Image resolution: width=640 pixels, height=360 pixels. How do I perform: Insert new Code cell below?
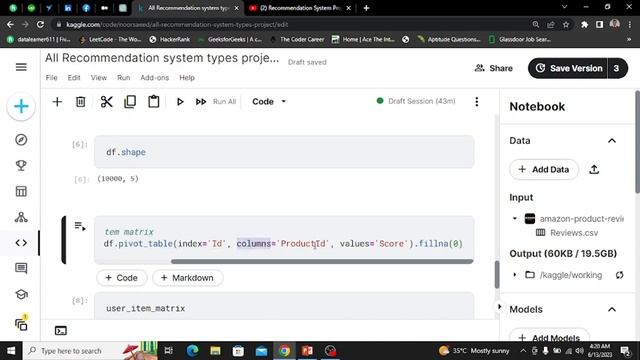(x=122, y=278)
